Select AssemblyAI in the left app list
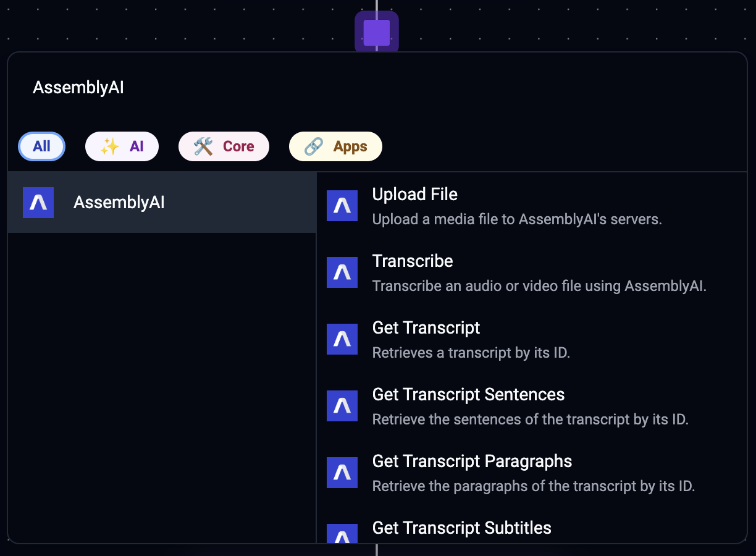Image resolution: width=756 pixels, height=556 pixels. point(162,203)
